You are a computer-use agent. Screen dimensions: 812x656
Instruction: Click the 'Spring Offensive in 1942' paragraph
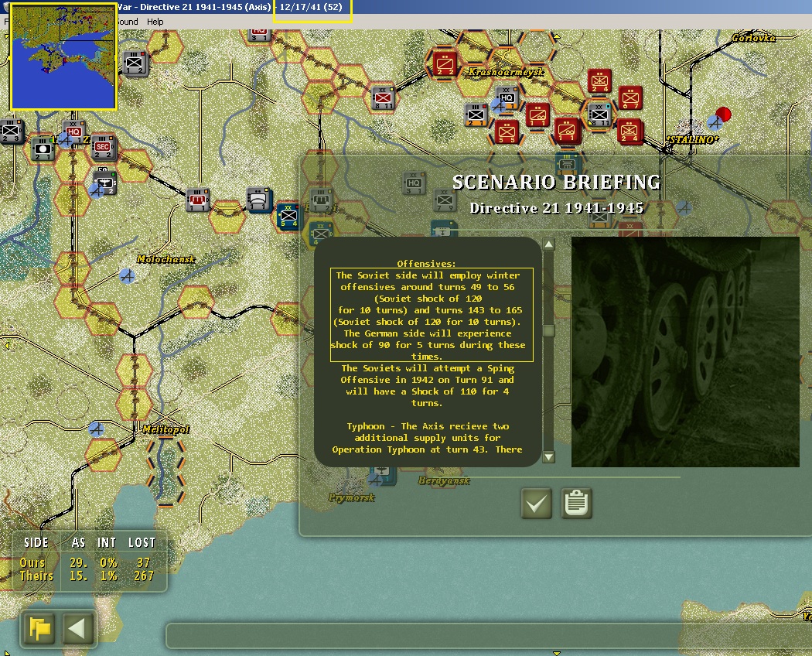point(427,385)
